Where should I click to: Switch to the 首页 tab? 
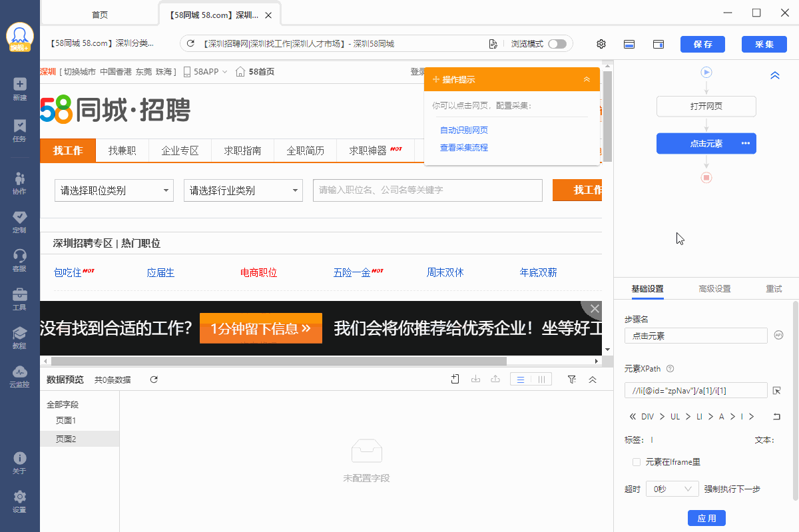click(100, 14)
